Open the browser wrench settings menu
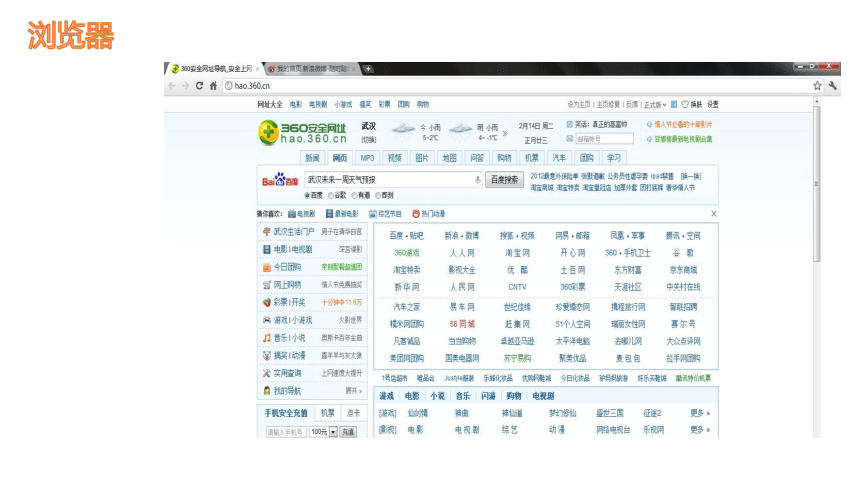This screenshot has height=484, width=860. [833, 86]
